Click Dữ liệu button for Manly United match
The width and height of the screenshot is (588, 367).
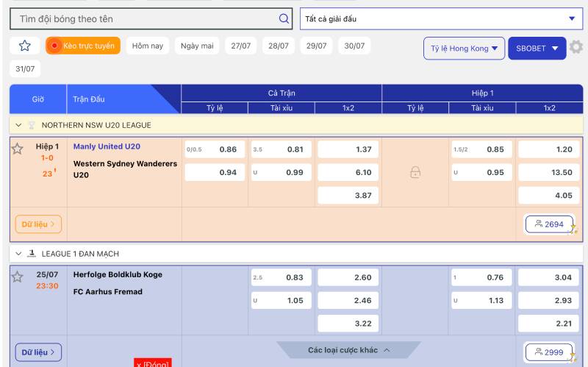click(x=38, y=224)
